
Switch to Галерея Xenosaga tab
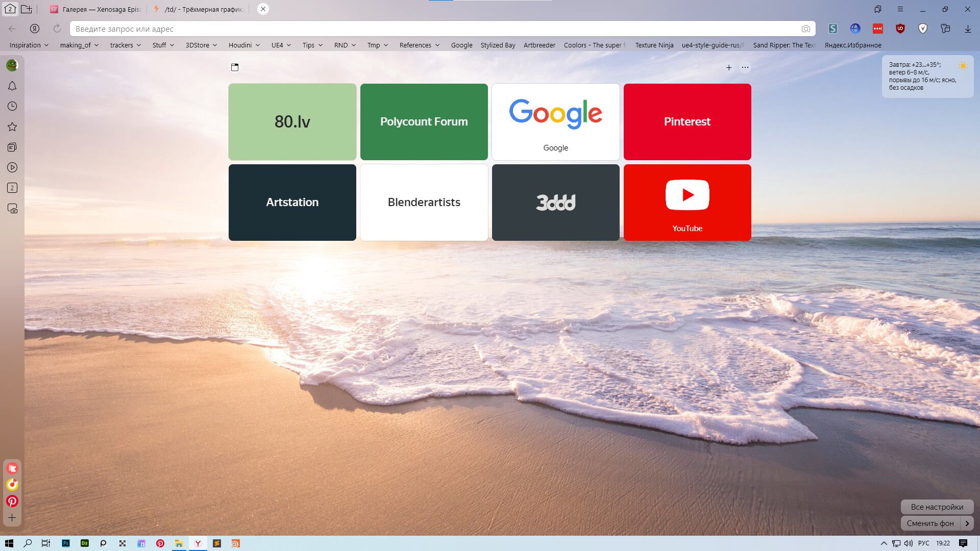click(96, 9)
